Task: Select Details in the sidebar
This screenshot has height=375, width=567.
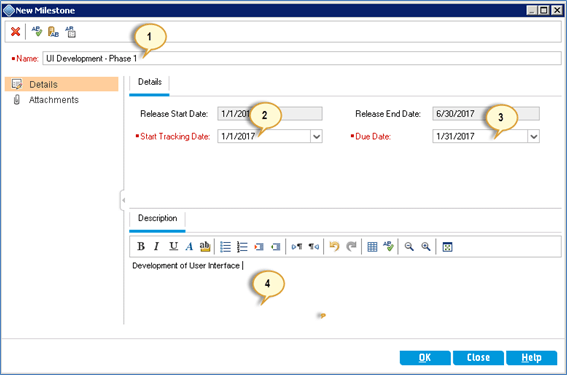Action: 61,84
